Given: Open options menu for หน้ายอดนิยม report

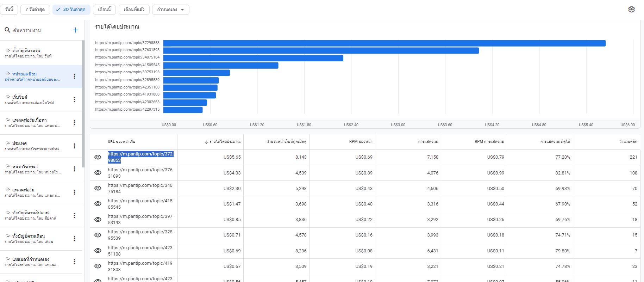Looking at the screenshot, I should (x=74, y=76).
